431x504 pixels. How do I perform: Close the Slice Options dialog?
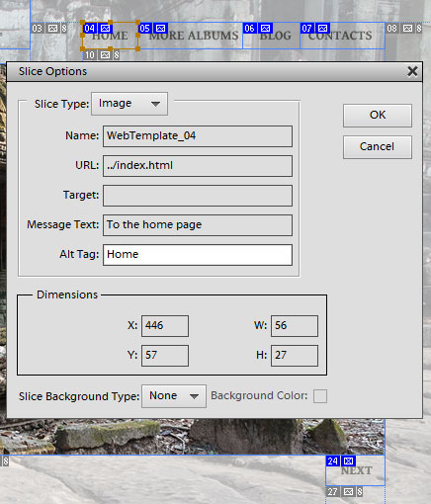[x=412, y=71]
